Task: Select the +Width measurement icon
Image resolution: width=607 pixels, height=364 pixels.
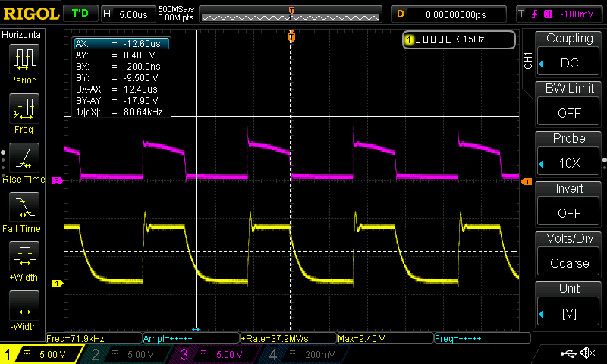Action: point(24,256)
